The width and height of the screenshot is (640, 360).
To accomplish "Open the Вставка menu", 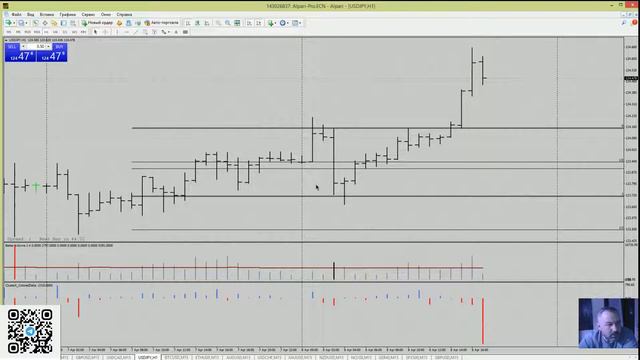I will point(47,14).
